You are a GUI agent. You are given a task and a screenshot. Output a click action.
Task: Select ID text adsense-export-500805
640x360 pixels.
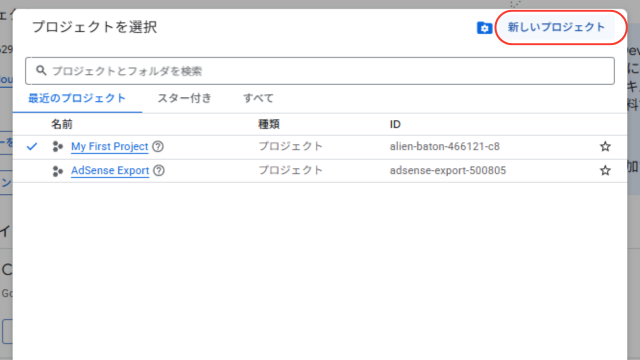pyautogui.click(x=448, y=171)
